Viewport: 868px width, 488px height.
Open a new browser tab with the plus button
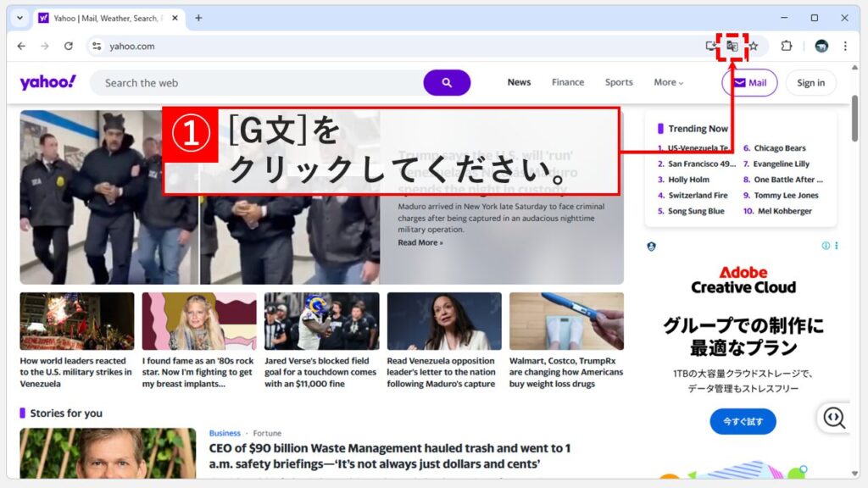tap(197, 16)
